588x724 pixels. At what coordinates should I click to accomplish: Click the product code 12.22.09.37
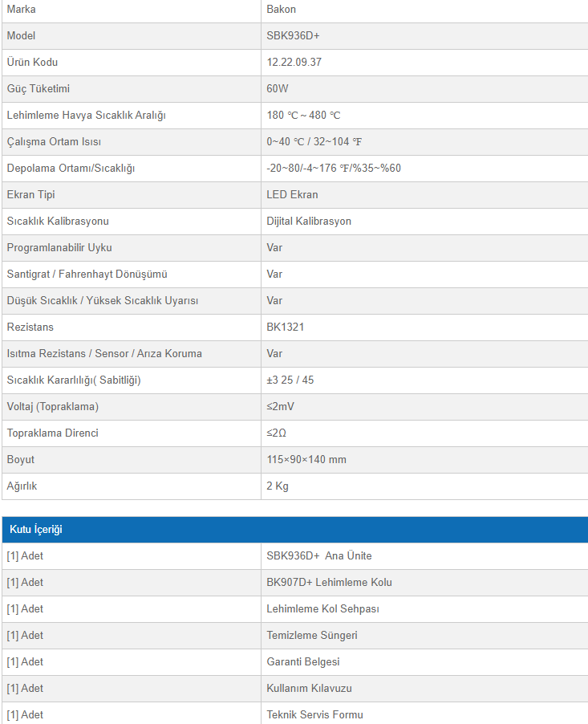coord(294,63)
